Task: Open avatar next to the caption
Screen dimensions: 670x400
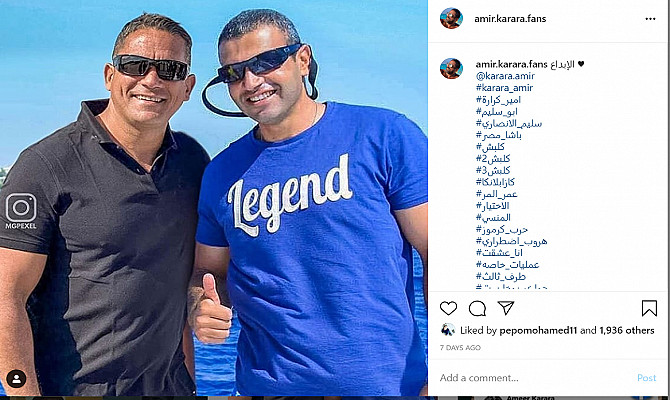Action: coord(451,68)
